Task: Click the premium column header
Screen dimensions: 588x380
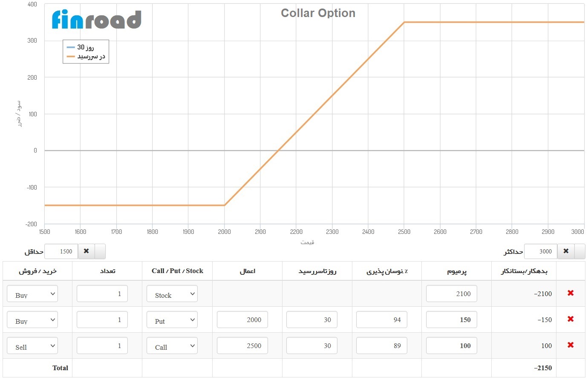Action: (456, 271)
